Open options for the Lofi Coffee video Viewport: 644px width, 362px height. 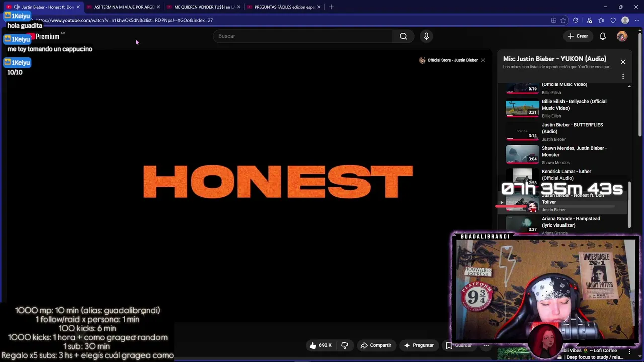click(629, 351)
